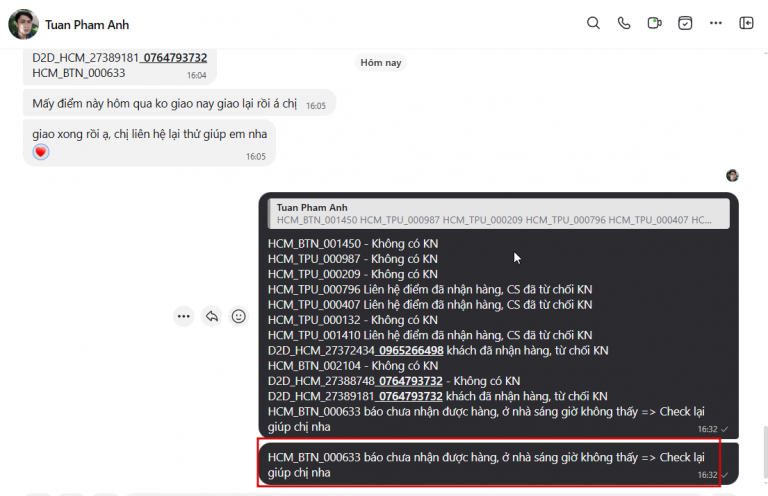Image resolution: width=768 pixels, height=496 pixels.
Task: Open search in conversation with magnifier icon
Action: (x=593, y=23)
